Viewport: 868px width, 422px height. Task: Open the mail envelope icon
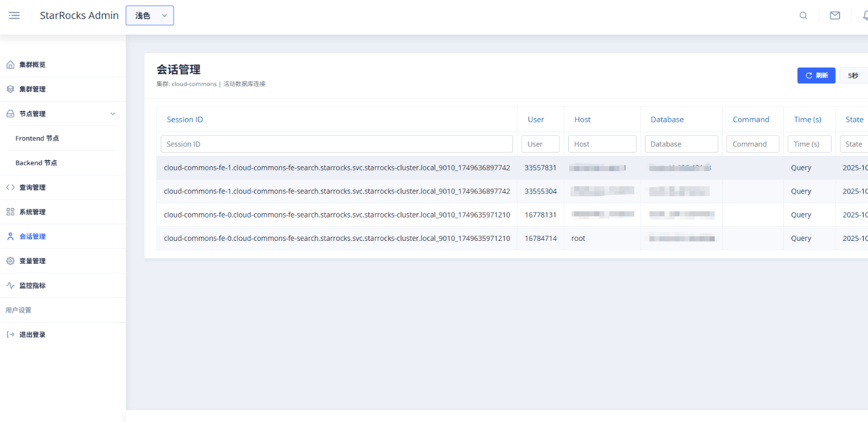click(835, 15)
